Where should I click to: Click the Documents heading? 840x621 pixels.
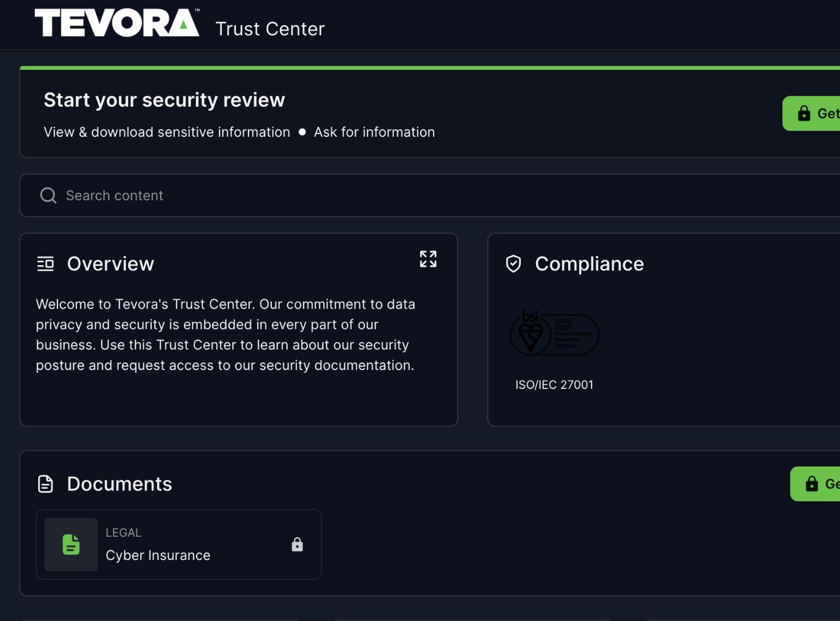click(120, 484)
